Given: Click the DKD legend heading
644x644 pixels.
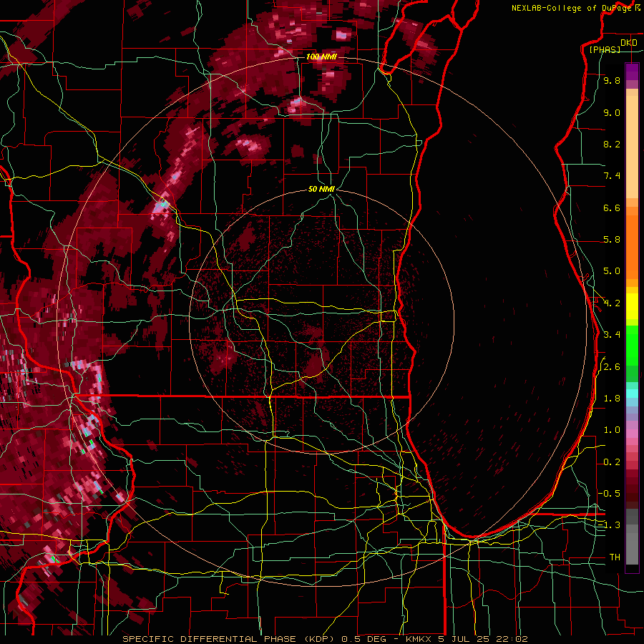Looking at the screenshot, I should point(629,43).
